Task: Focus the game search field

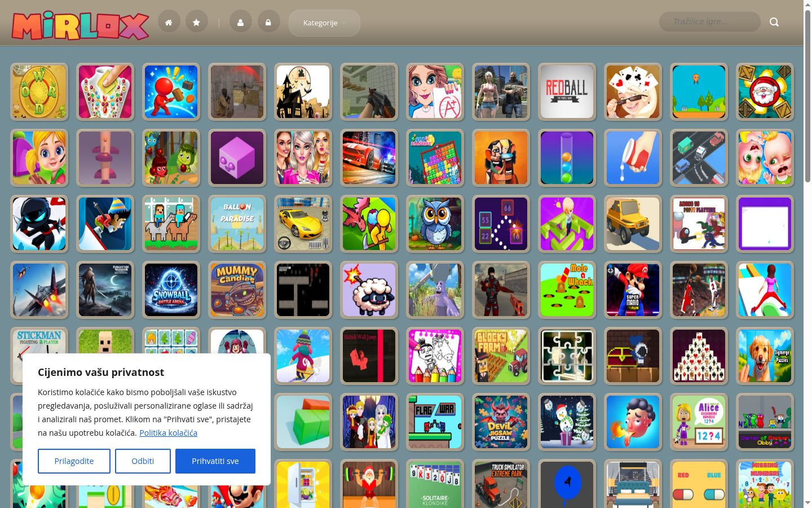Action: [709, 21]
